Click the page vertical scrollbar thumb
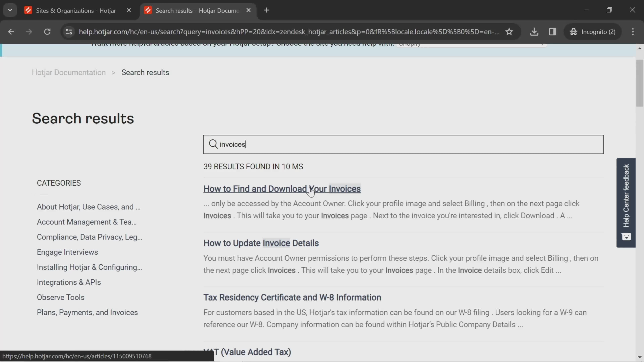This screenshot has width=644, height=362. (640, 83)
